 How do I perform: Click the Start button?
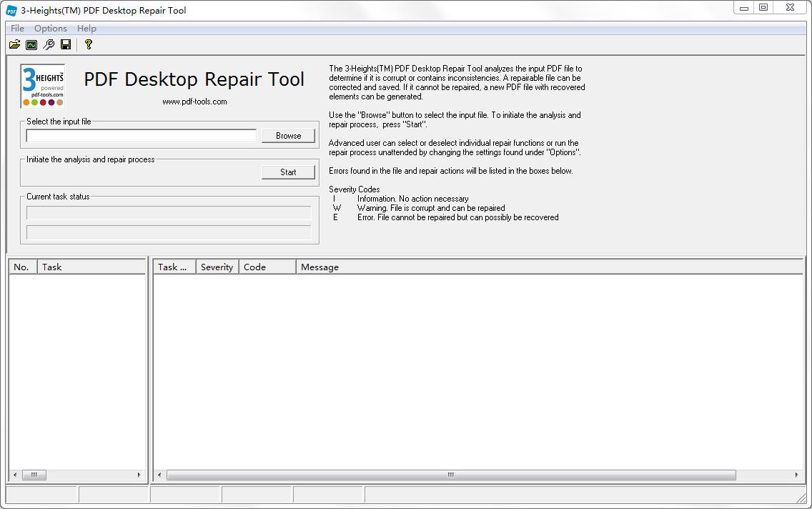pyautogui.click(x=289, y=172)
